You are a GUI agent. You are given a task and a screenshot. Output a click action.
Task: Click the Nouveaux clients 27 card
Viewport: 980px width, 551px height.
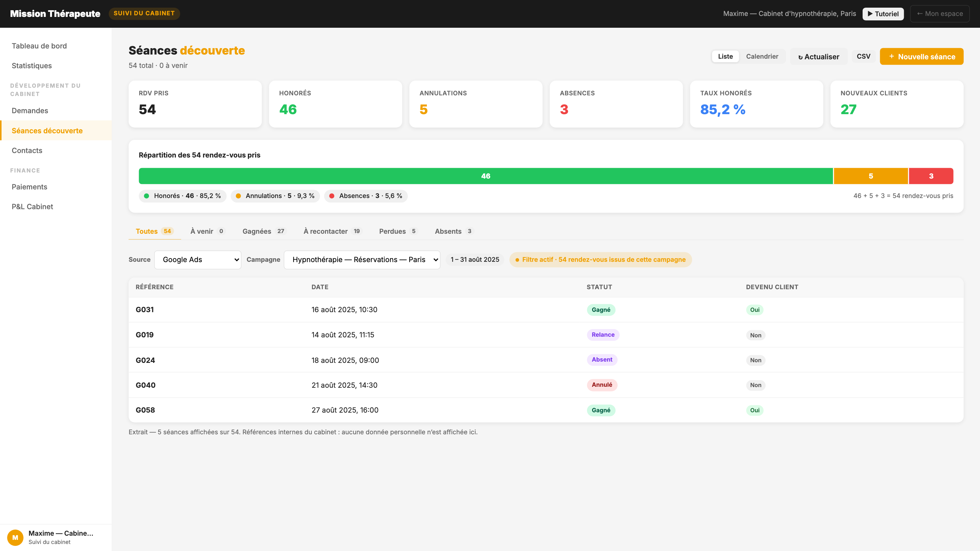coord(897,104)
